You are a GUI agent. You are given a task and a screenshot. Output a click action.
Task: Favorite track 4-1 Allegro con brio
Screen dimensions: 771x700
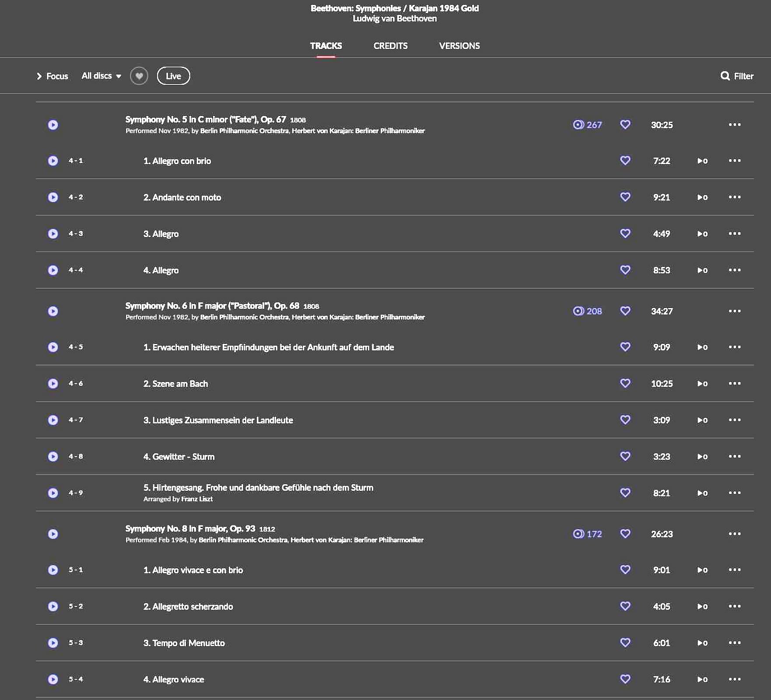tap(625, 161)
